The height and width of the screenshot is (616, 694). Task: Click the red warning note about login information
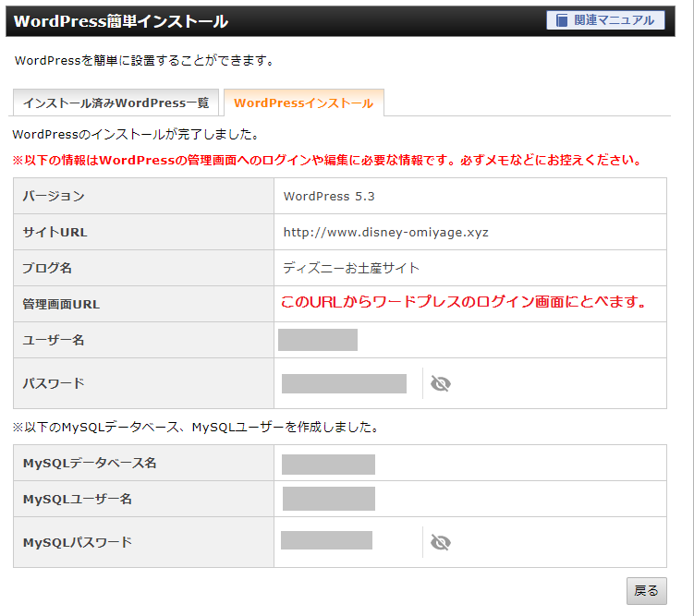tap(327, 160)
